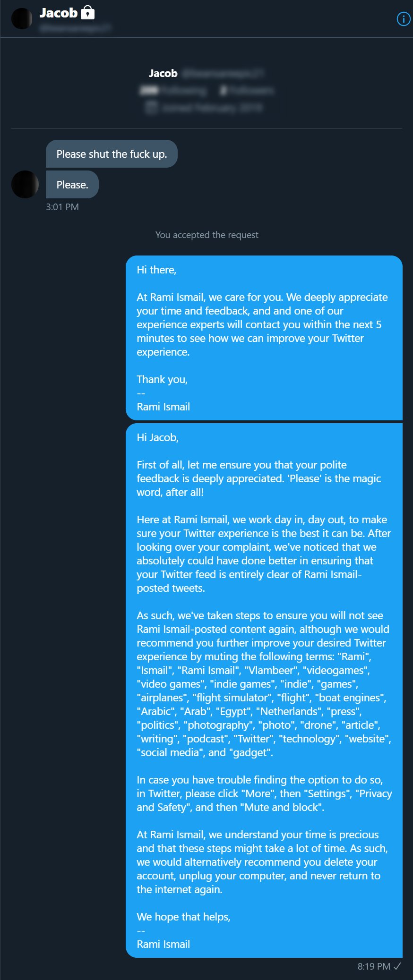Select the "Hi there," sent message bubble
This screenshot has width=413, height=980.
pos(264,338)
